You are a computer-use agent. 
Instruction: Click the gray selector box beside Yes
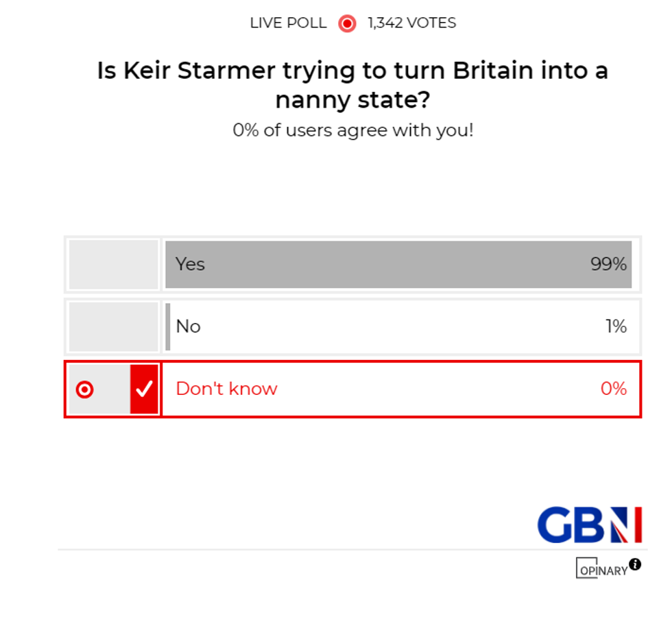112,264
